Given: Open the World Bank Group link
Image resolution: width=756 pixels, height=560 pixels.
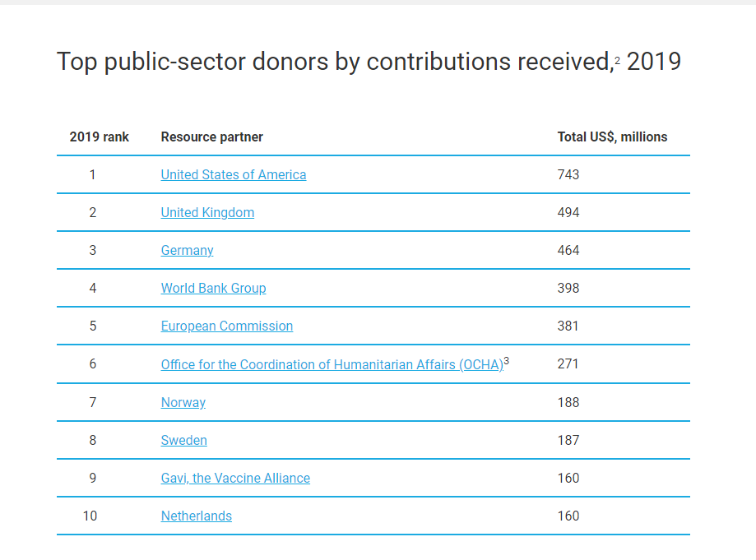Looking at the screenshot, I should [x=213, y=288].
